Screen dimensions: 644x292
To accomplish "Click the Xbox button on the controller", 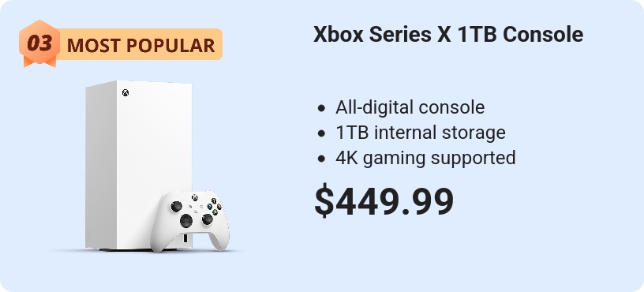I will click(x=195, y=198).
